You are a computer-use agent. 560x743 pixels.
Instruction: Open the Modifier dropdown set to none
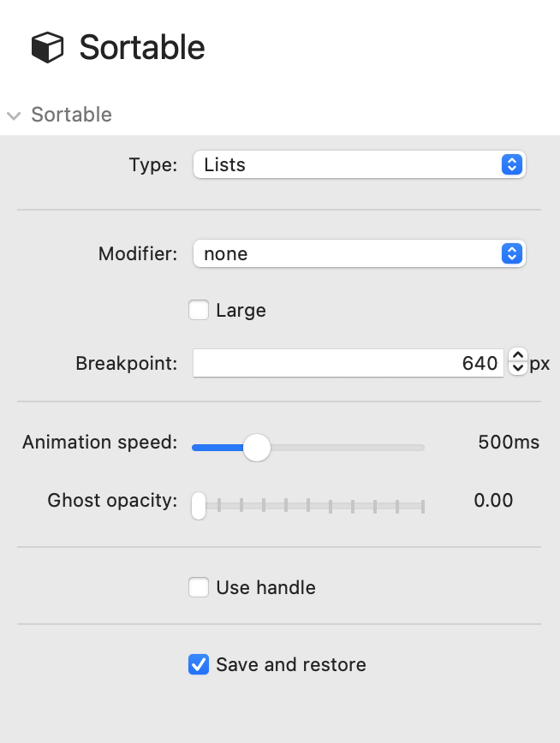click(x=358, y=254)
